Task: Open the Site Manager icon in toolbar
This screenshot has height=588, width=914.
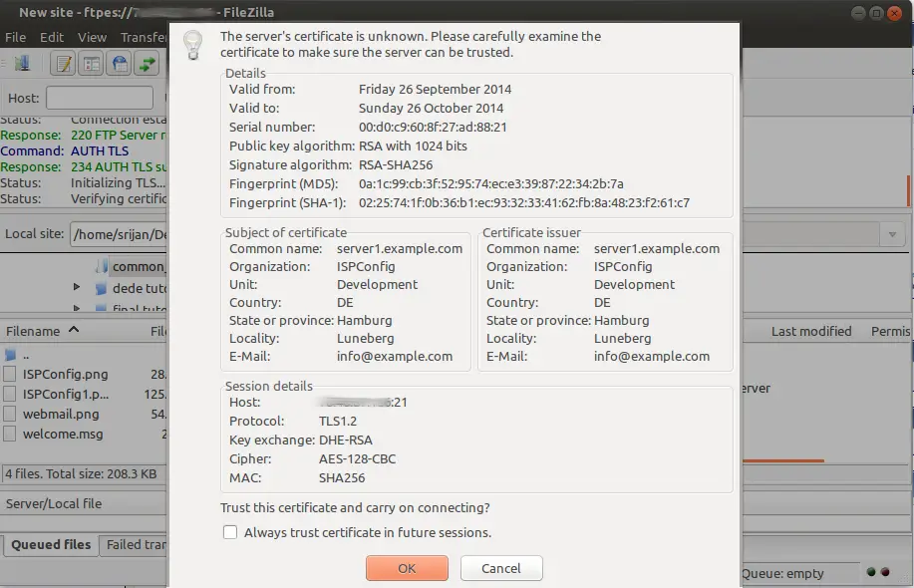Action: (22, 63)
